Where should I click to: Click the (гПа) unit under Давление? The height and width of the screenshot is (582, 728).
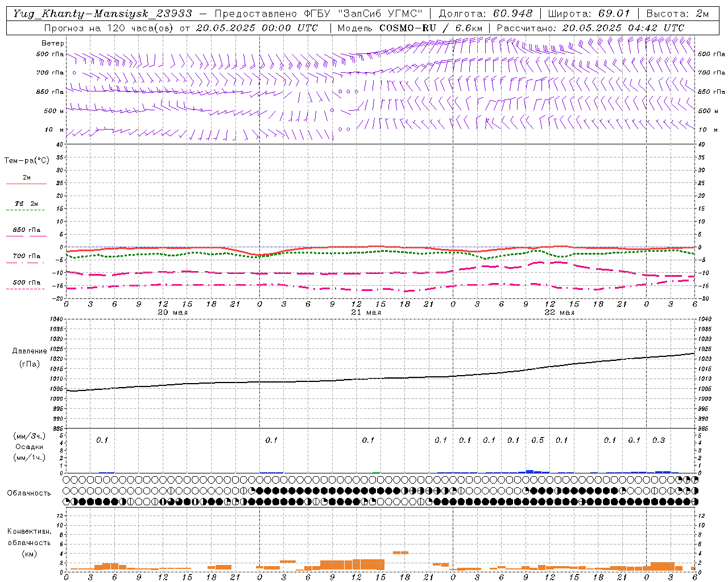30,364
